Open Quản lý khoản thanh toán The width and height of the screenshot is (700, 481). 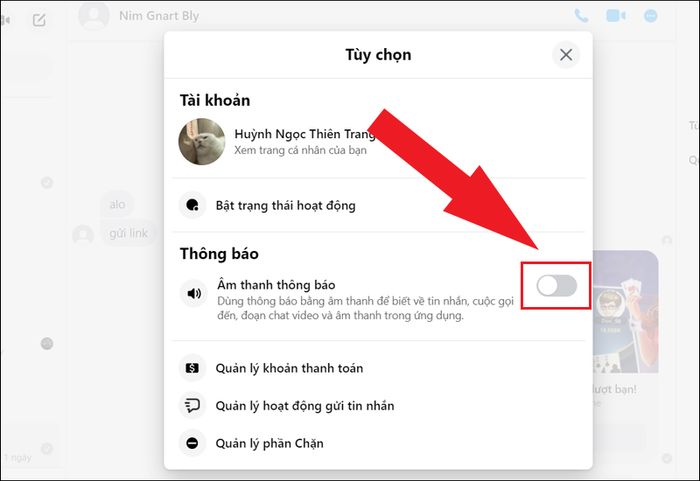[379, 368]
